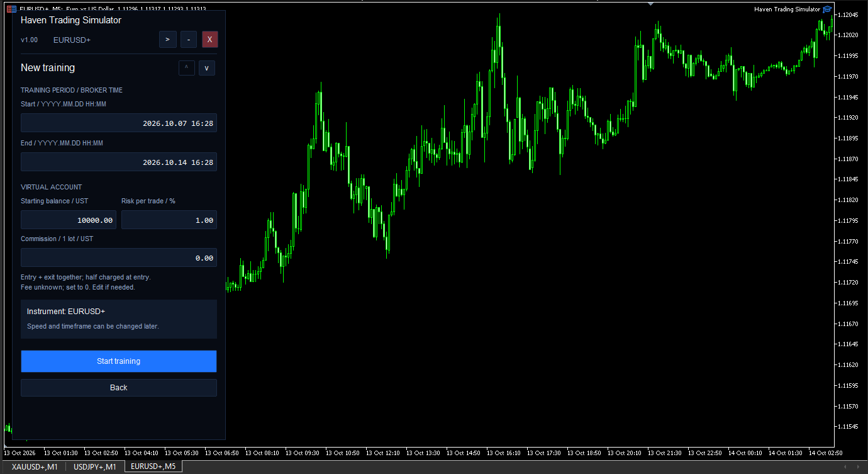This screenshot has height=474, width=868.
Task: Click the Haven Trading Simulator graduation cap icon
Action: point(827,9)
